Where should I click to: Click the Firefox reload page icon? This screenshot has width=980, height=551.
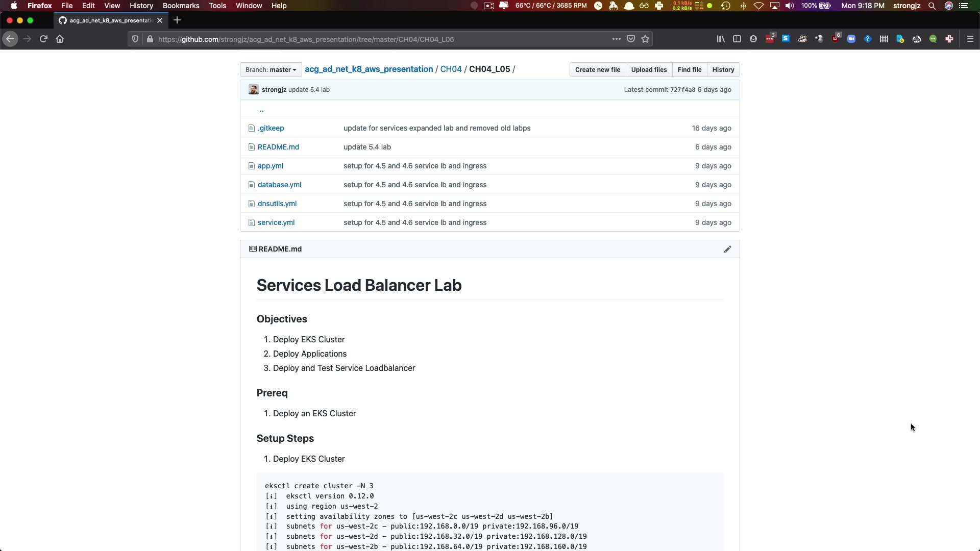(43, 39)
